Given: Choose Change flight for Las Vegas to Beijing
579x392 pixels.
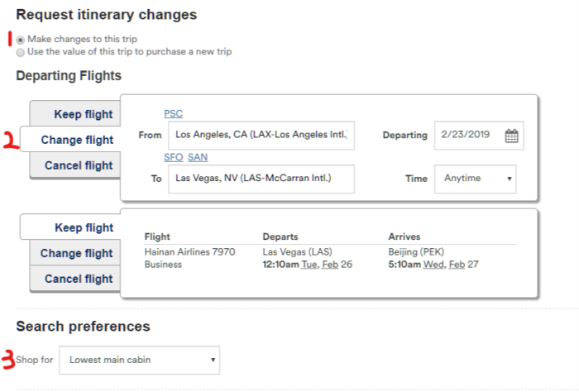Looking at the screenshot, I should point(77,253).
